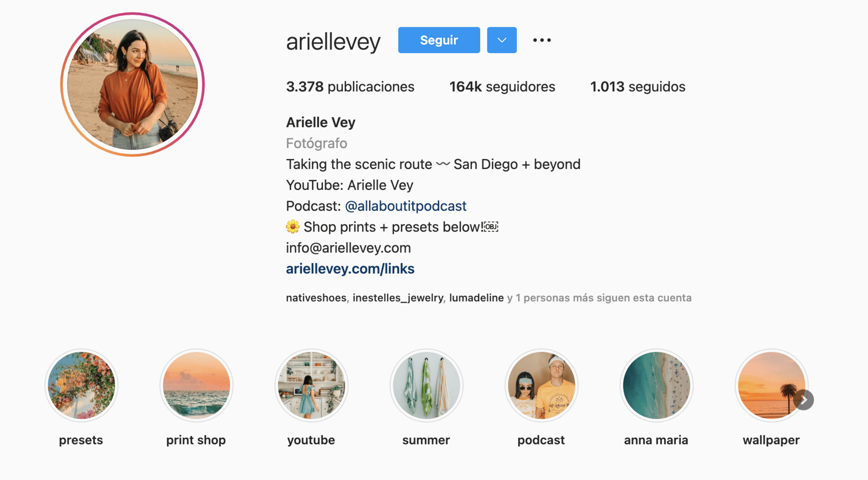Open lumadeline mutual follower profile
The height and width of the screenshot is (480, 868).
[476, 298]
